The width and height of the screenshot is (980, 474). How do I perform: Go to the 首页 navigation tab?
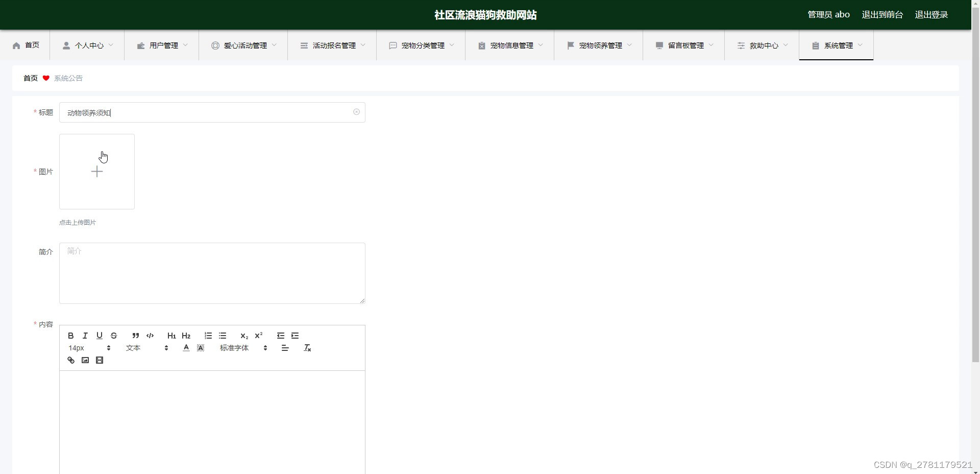(26, 45)
